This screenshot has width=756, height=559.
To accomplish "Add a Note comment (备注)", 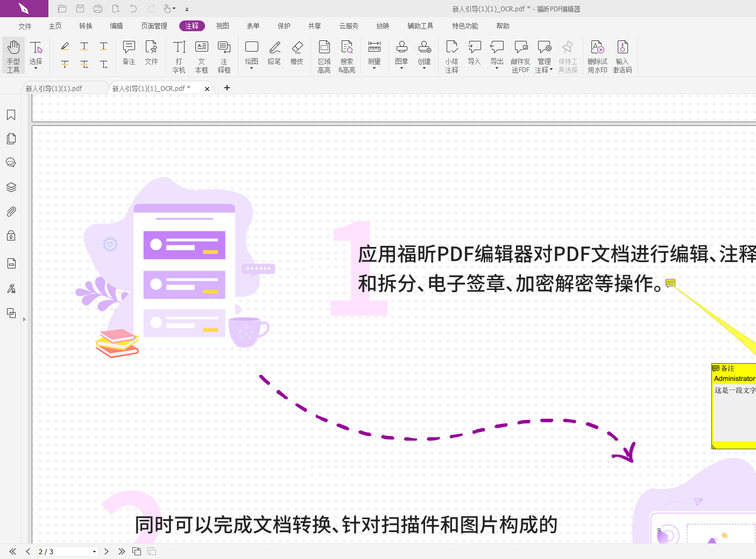I will 129,53.
